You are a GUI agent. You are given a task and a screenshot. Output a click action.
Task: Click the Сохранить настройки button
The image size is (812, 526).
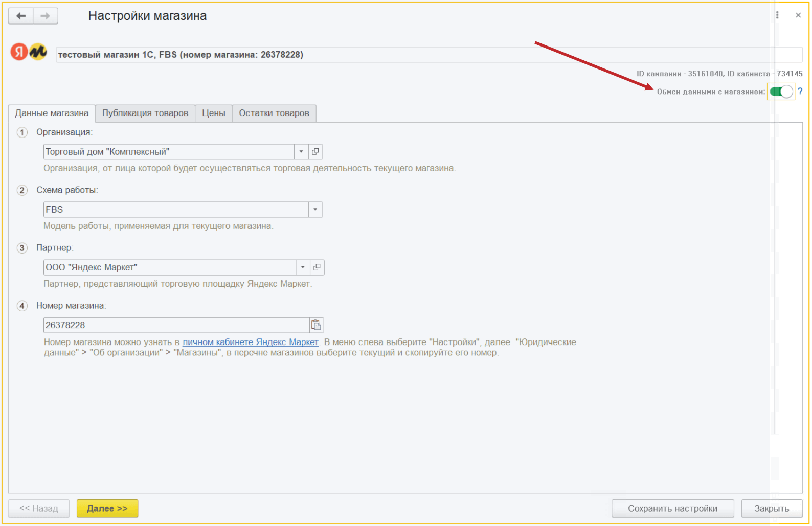(672, 509)
